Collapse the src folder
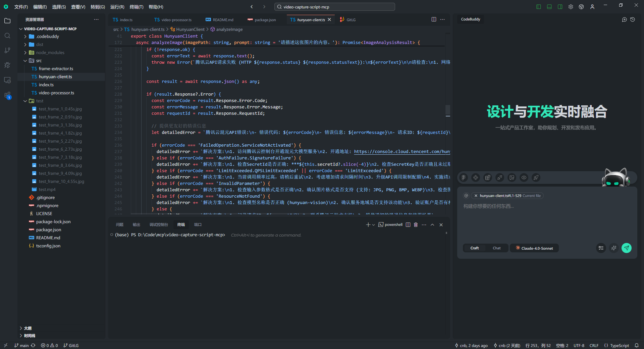 click(25, 61)
